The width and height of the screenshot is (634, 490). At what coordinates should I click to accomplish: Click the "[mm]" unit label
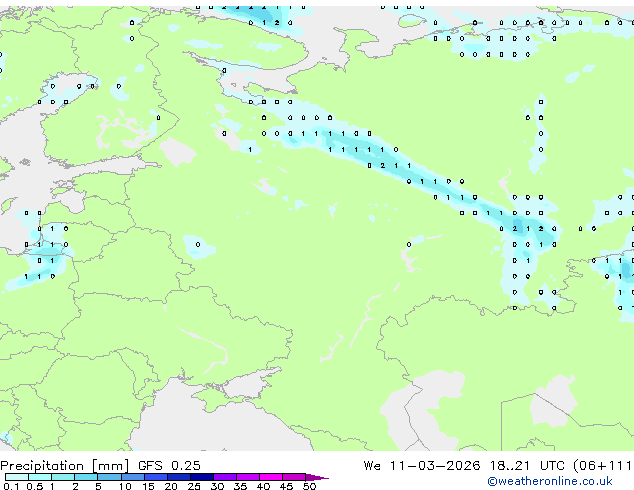[x=110, y=466]
